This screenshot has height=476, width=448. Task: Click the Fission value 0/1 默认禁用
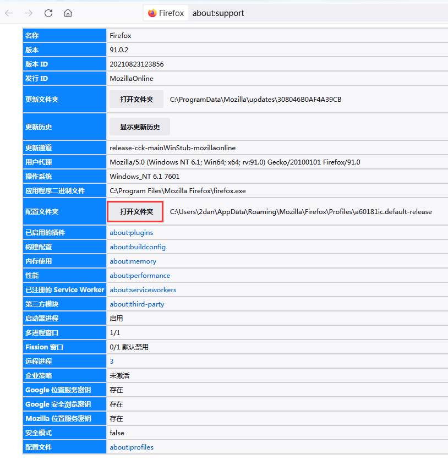click(x=129, y=347)
